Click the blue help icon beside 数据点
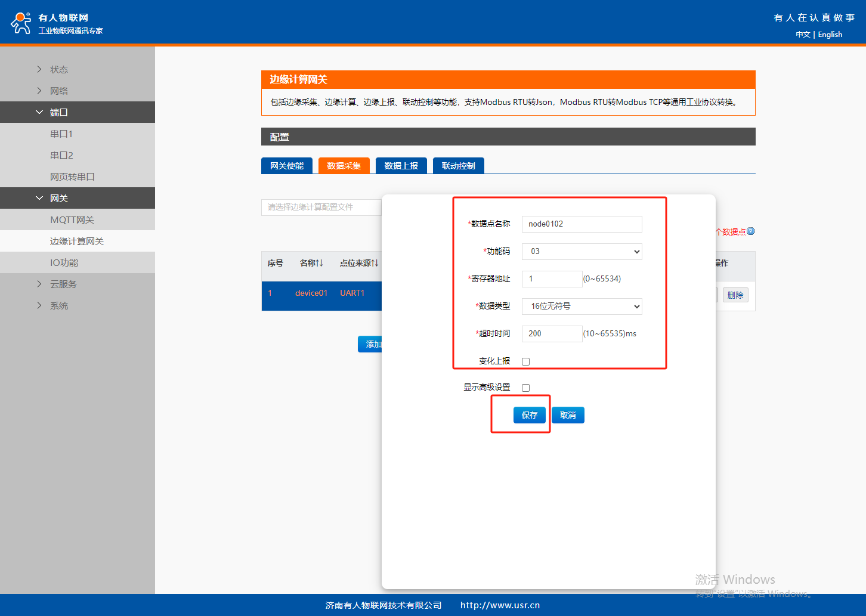The width and height of the screenshot is (866, 616). click(x=751, y=231)
